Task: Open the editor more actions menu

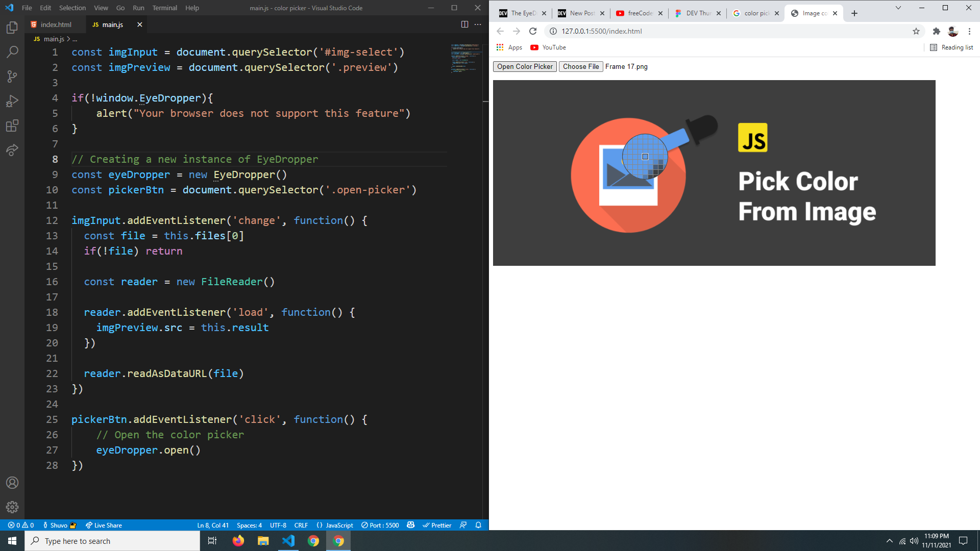Action: pos(477,24)
